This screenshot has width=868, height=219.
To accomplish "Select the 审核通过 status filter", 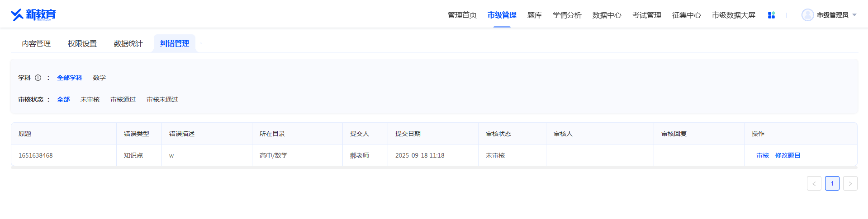I will coord(123,99).
